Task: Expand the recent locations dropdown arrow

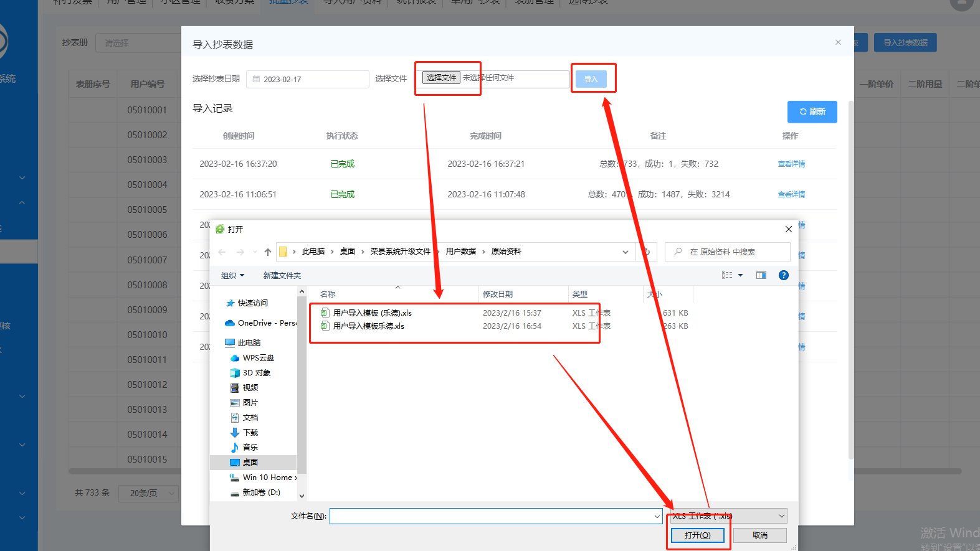Action: point(255,252)
